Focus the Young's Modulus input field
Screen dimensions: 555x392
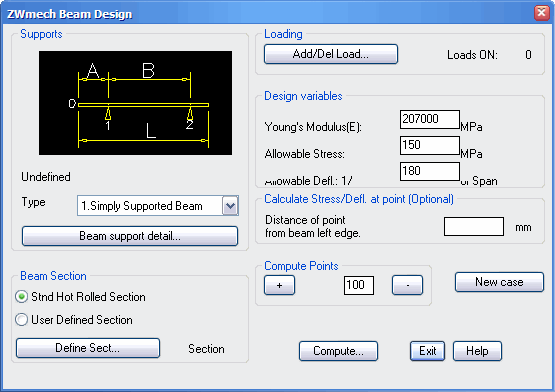point(430,119)
